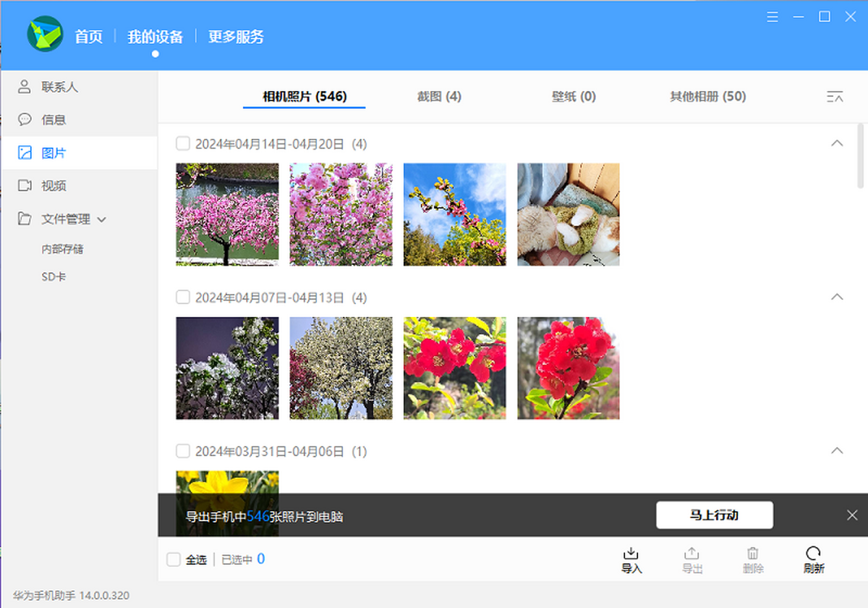
Task: Toggle the view mode icon beside 其他相册
Action: click(x=835, y=96)
